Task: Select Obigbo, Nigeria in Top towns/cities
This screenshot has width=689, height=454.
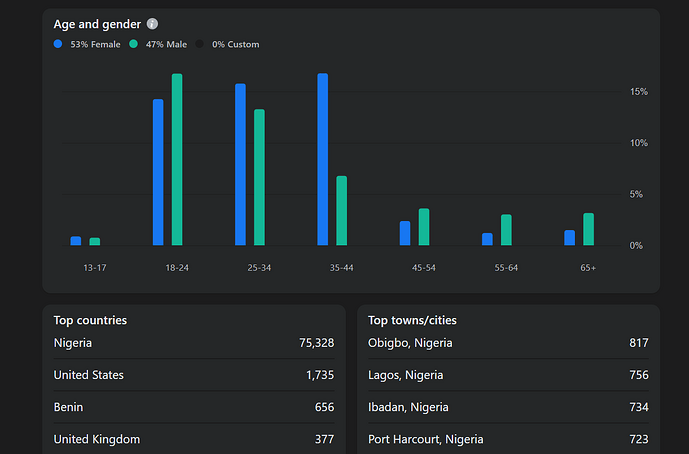Action: (508, 343)
